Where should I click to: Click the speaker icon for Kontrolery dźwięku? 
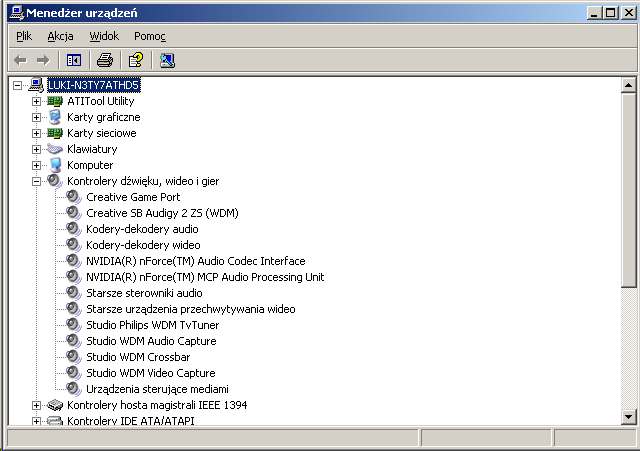pos(55,181)
